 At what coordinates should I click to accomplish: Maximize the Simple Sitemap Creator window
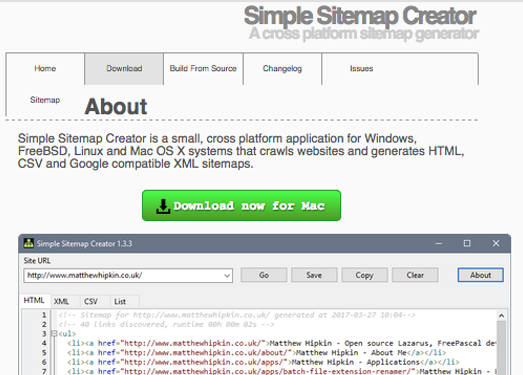tap(467, 243)
